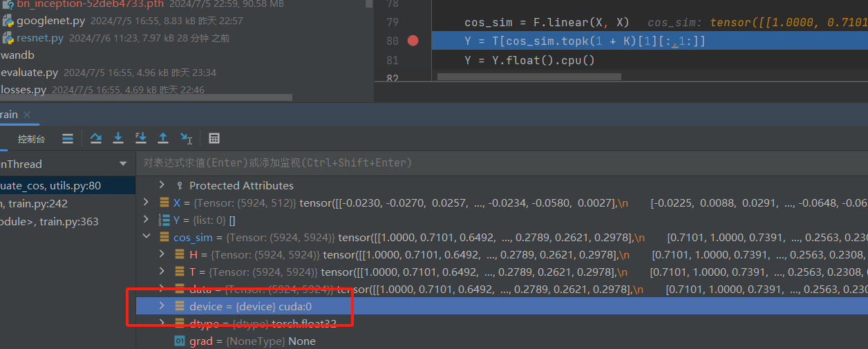This screenshot has width=868, height=349.
Task: Click the Step Into debugger icon
Action: pos(118,139)
